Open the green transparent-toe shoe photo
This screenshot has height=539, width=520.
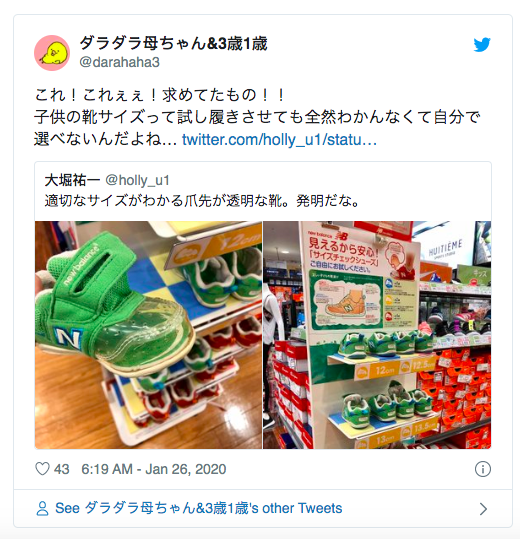coord(148,335)
